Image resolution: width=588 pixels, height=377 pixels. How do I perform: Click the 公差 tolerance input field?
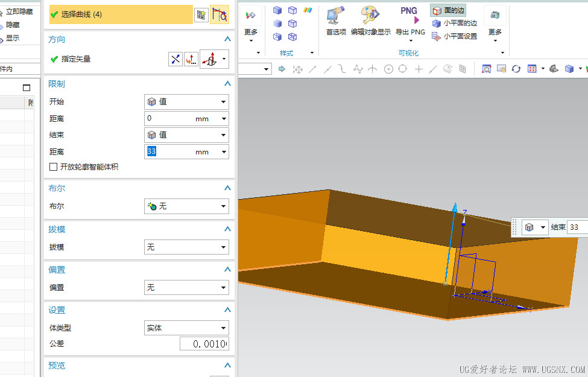coord(204,344)
